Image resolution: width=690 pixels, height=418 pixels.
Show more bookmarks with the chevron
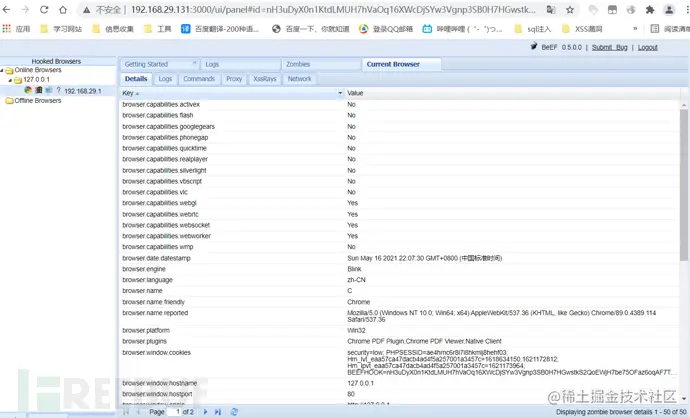point(635,29)
